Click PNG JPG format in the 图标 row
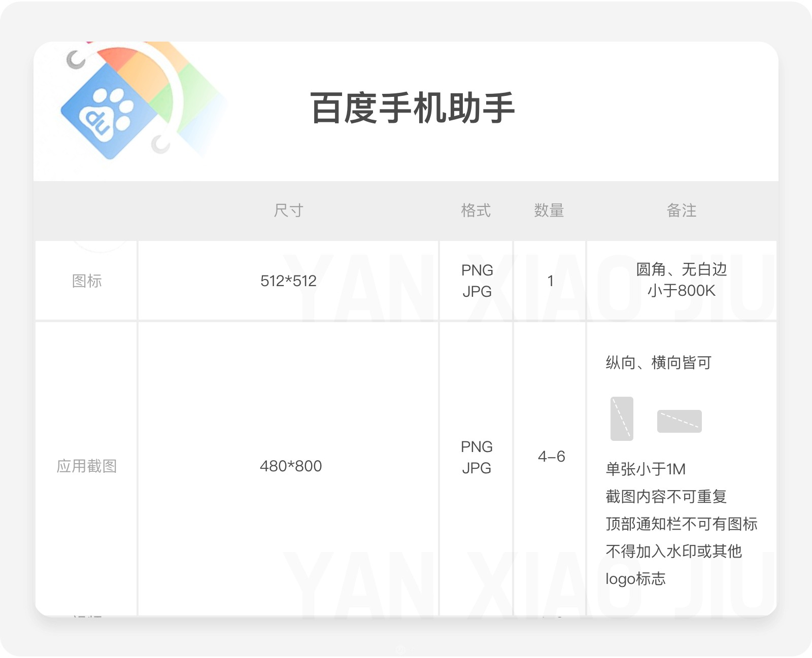The width and height of the screenshot is (812, 658). point(477,281)
